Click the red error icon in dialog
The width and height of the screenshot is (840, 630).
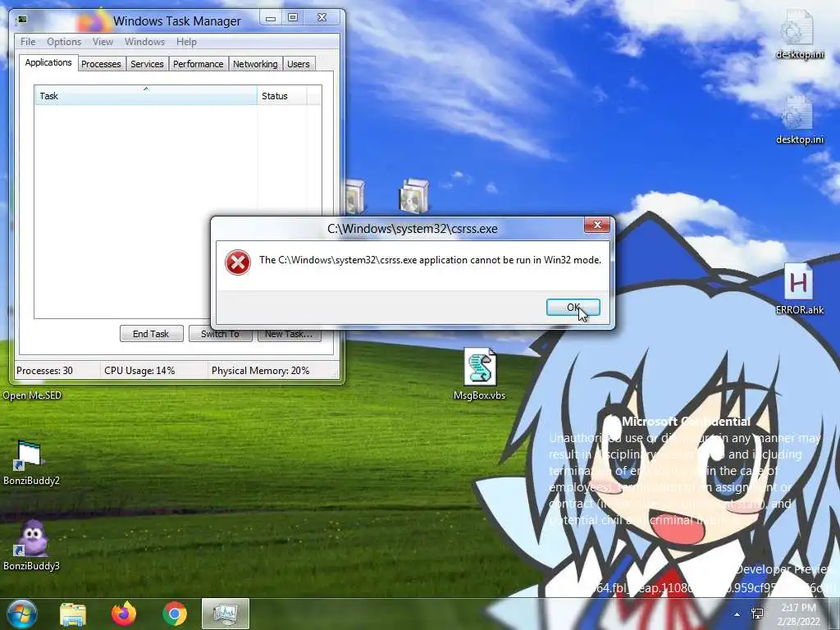coord(237,262)
